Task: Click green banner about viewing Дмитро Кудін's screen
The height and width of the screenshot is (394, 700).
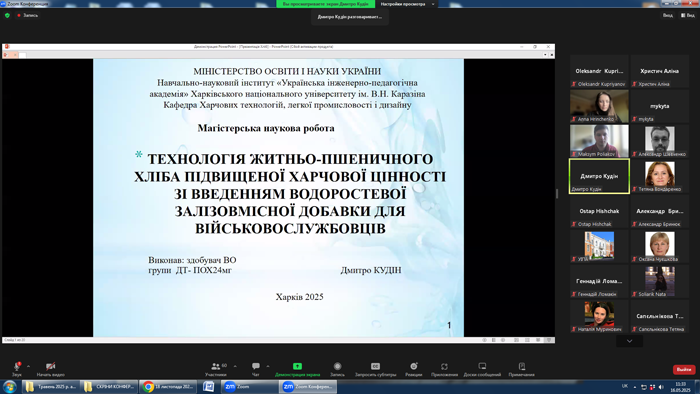Action: [x=325, y=4]
